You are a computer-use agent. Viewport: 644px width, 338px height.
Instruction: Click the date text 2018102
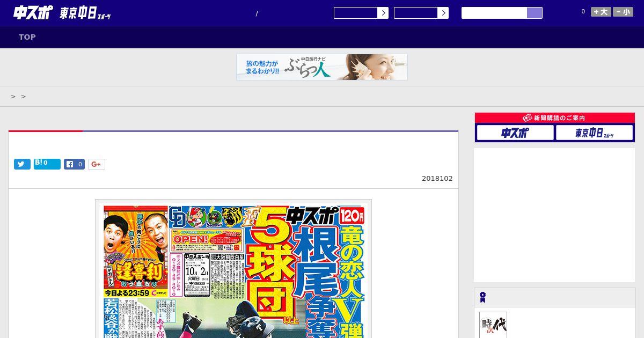click(x=437, y=179)
